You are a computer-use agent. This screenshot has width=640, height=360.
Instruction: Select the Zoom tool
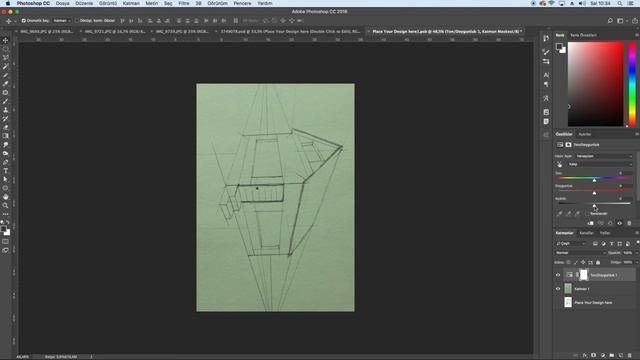click(x=5, y=205)
